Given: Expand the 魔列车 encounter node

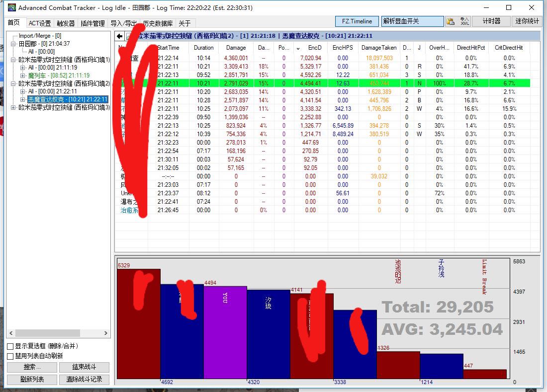Looking at the screenshot, I should [x=23, y=76].
